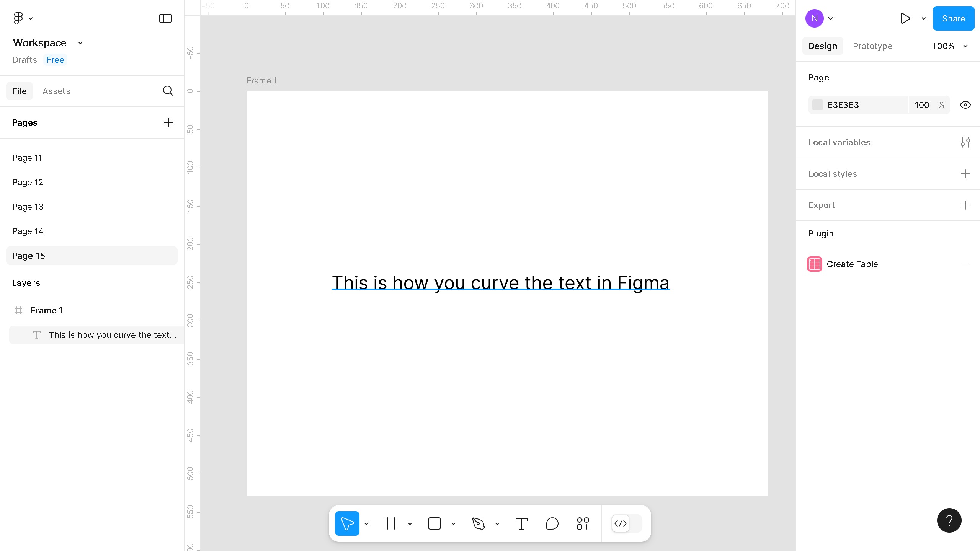The image size is (980, 551).
Task: Toggle page background visibility eye
Action: coord(965,105)
